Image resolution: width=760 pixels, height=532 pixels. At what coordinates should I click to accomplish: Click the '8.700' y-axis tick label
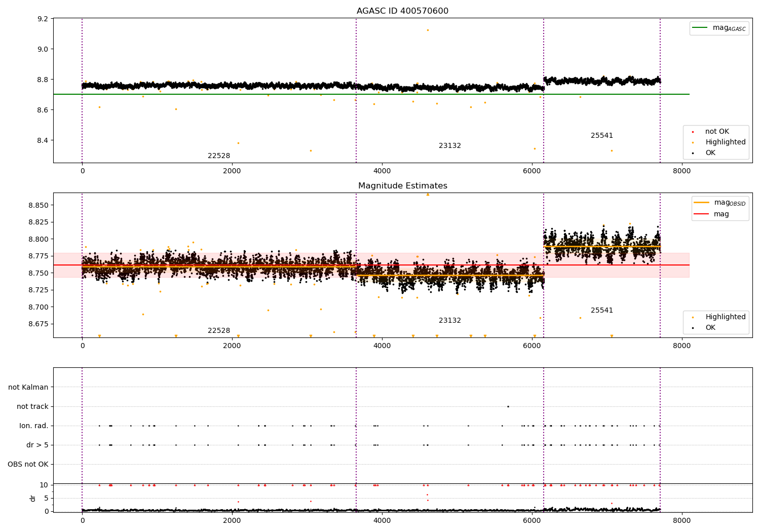[39, 308]
